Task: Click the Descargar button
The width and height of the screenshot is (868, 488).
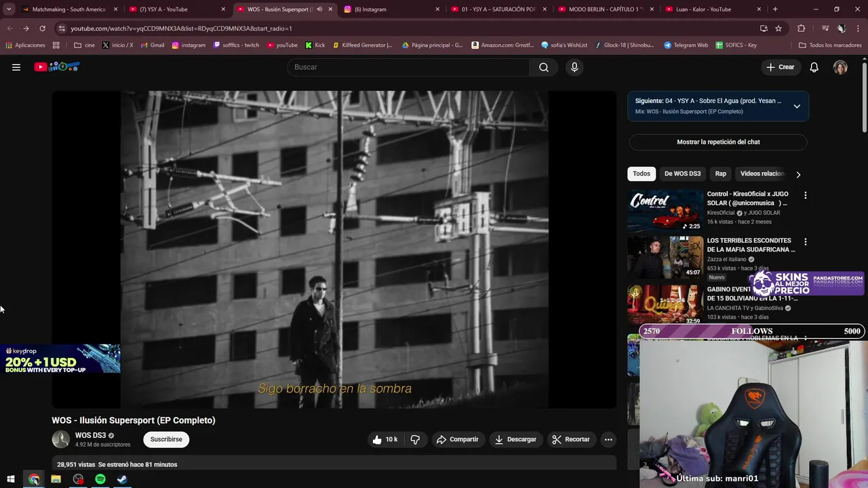Action: [x=515, y=439]
